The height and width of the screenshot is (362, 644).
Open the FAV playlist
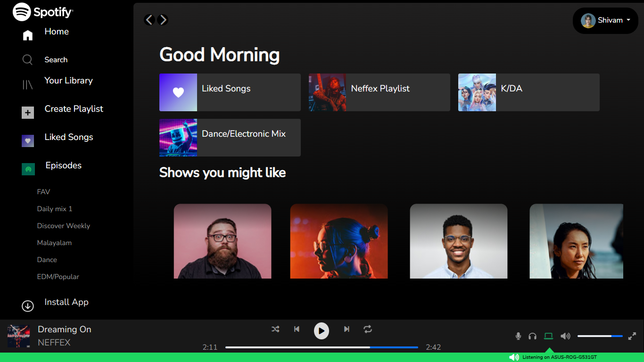[43, 192]
